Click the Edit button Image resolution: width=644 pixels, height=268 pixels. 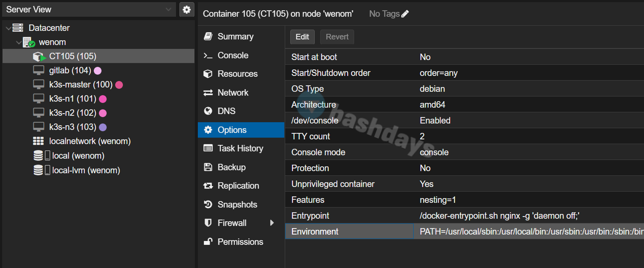click(302, 37)
